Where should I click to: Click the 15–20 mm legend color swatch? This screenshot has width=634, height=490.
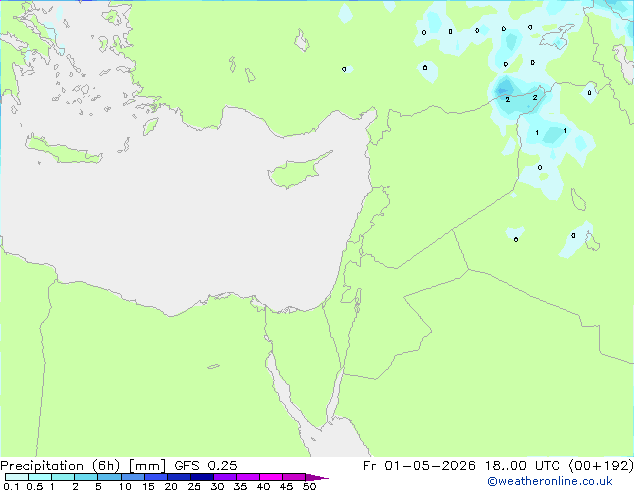pos(155,477)
